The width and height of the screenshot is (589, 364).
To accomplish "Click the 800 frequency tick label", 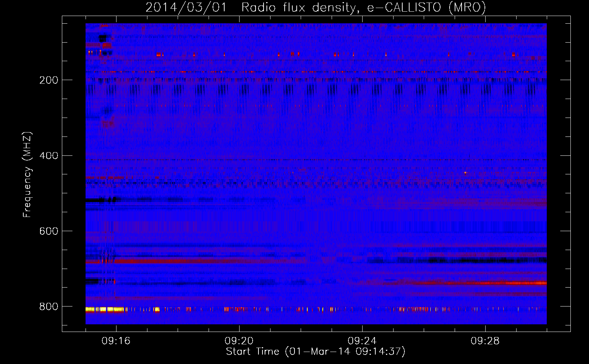I will pyautogui.click(x=49, y=306).
